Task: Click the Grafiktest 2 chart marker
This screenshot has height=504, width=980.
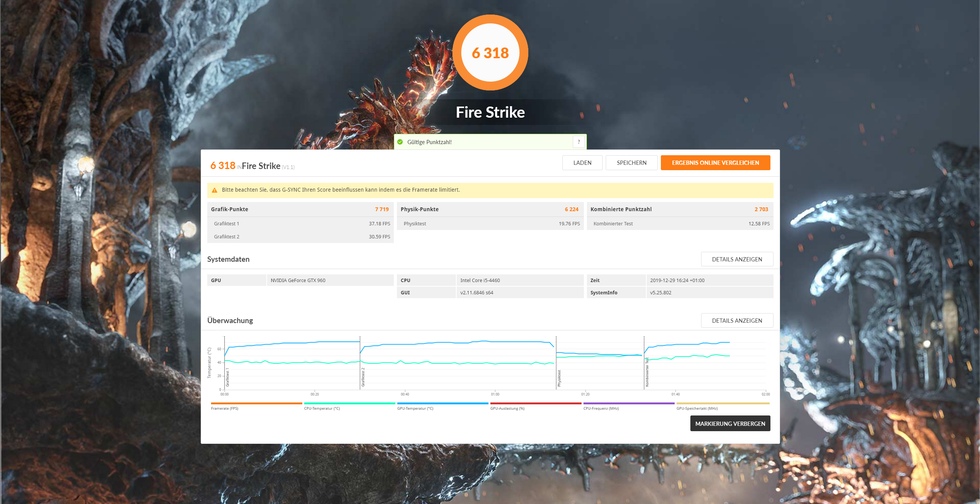Action: point(362,377)
